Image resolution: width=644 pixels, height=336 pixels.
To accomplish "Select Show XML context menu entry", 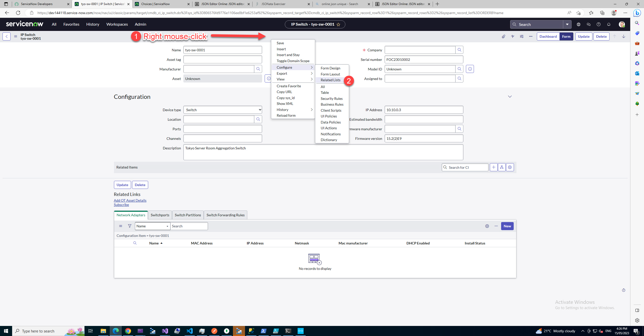I will click(285, 104).
